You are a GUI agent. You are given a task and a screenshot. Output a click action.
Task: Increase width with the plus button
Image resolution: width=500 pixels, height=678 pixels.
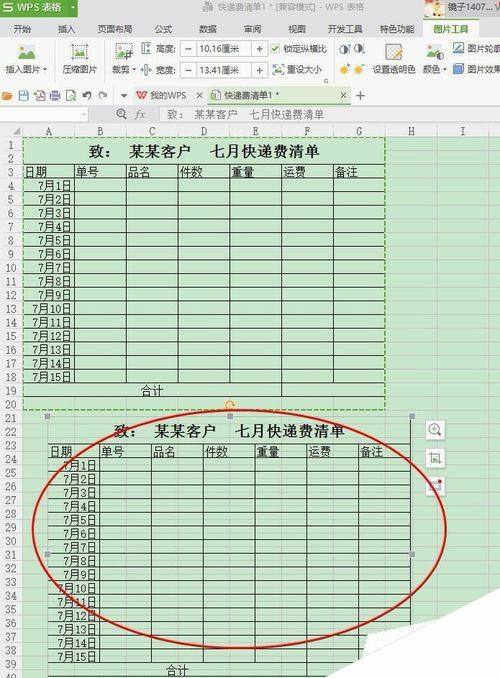(260, 70)
